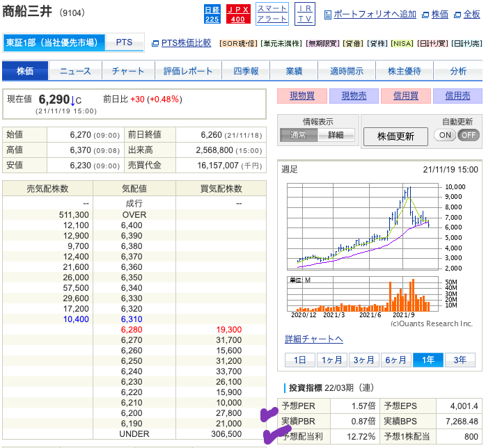This screenshot has width=486, height=448.
Task: Click the OVER row label
Action: click(134, 215)
